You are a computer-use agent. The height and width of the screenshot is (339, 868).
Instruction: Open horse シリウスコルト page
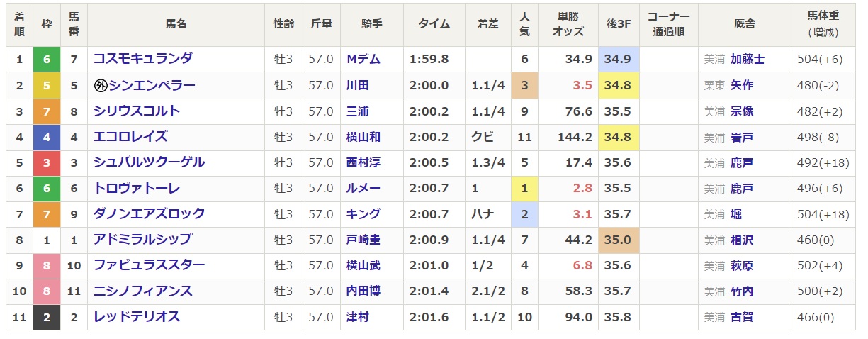click(x=137, y=111)
